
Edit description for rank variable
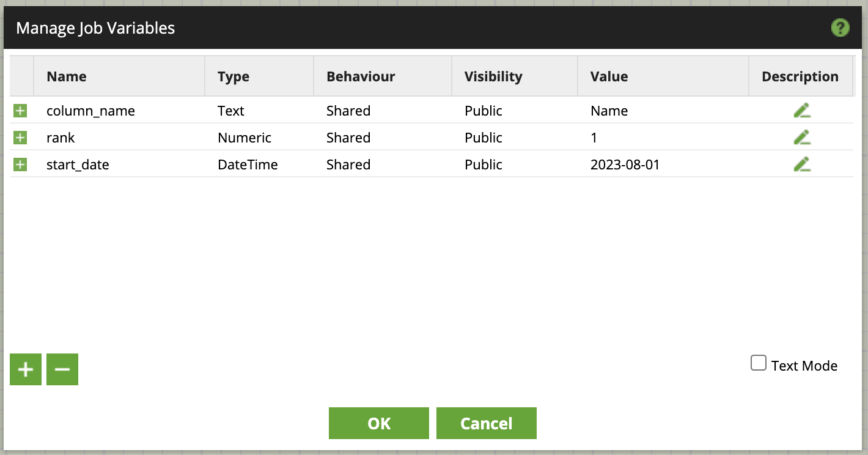[x=802, y=138]
